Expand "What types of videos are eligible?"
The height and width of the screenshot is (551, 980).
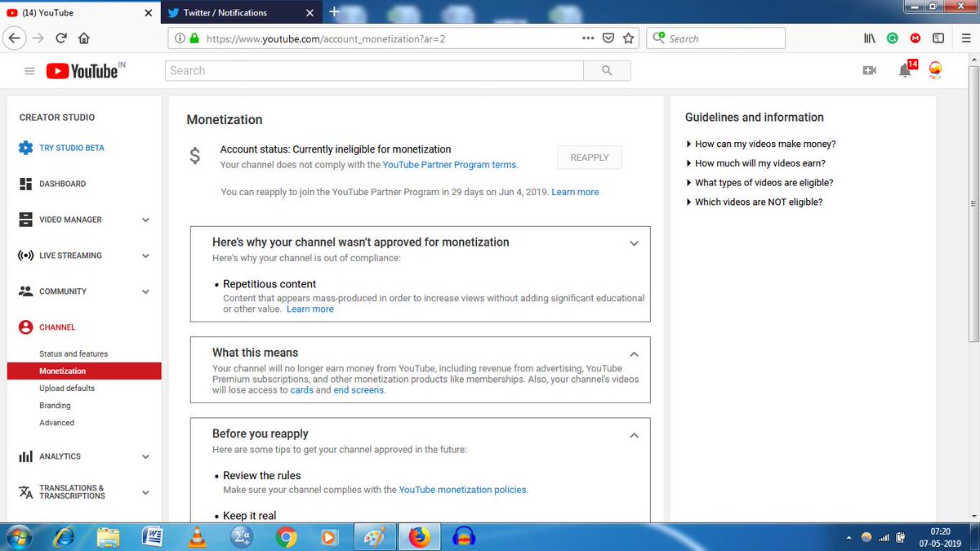[x=759, y=183]
